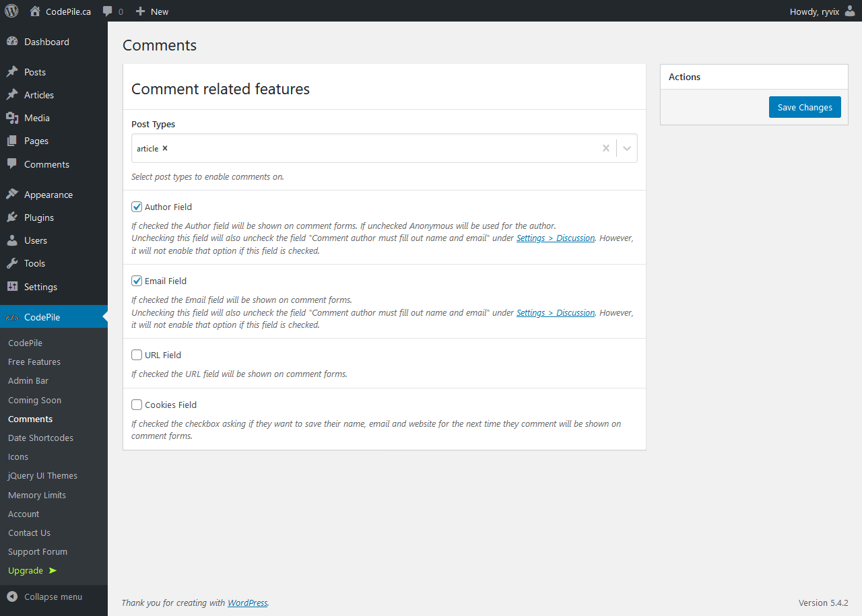Enable the URL Field checkbox

tap(137, 355)
